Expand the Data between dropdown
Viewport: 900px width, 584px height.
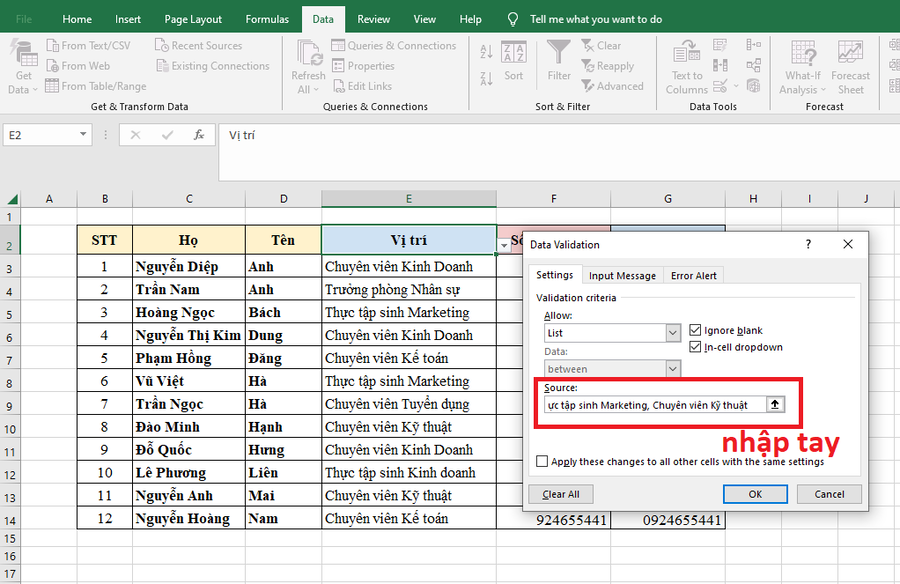pos(673,369)
